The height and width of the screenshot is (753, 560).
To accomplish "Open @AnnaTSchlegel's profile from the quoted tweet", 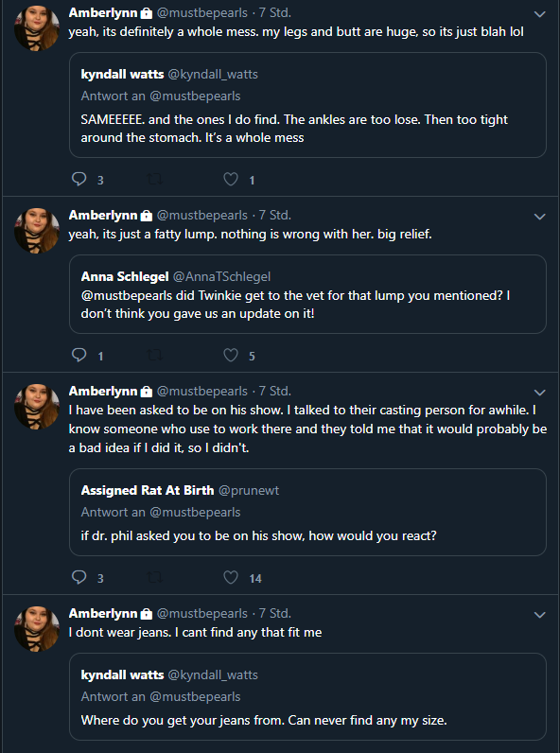I will (221, 276).
